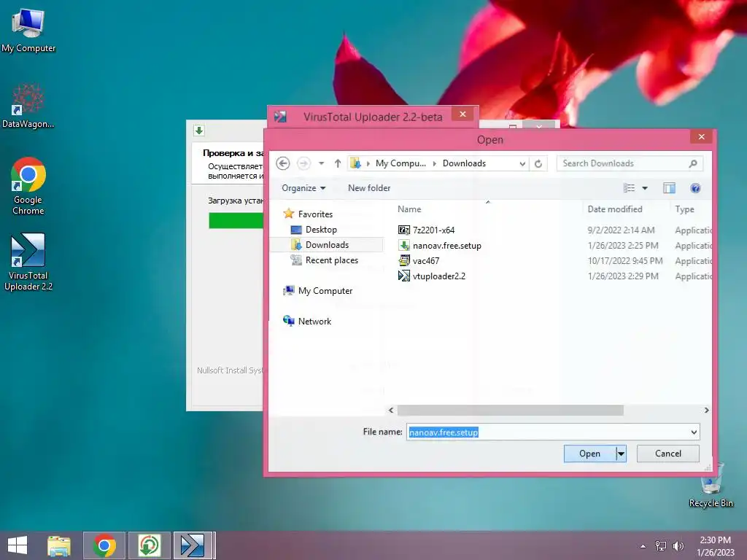
Task: Open the volume tray icon
Action: coord(678,545)
